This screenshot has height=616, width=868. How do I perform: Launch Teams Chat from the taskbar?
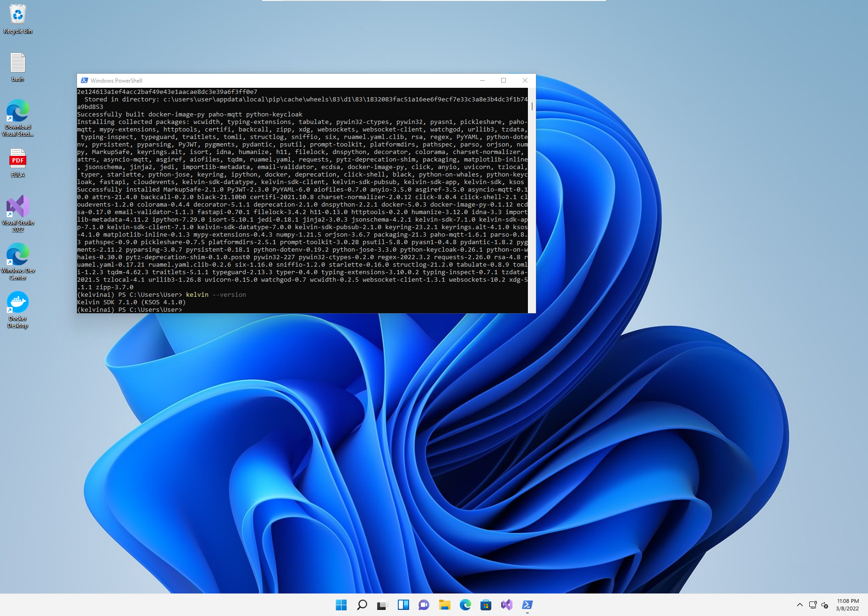(424, 605)
